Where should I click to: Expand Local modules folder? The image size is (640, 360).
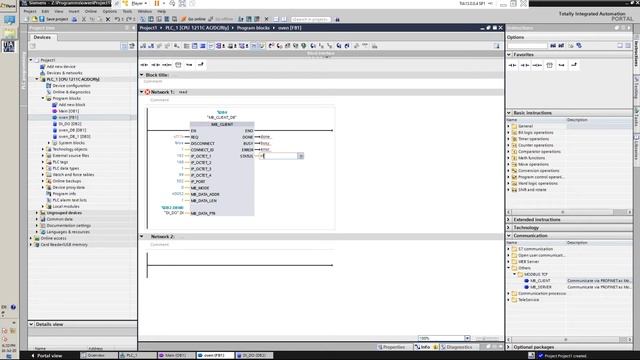[x=43, y=206]
